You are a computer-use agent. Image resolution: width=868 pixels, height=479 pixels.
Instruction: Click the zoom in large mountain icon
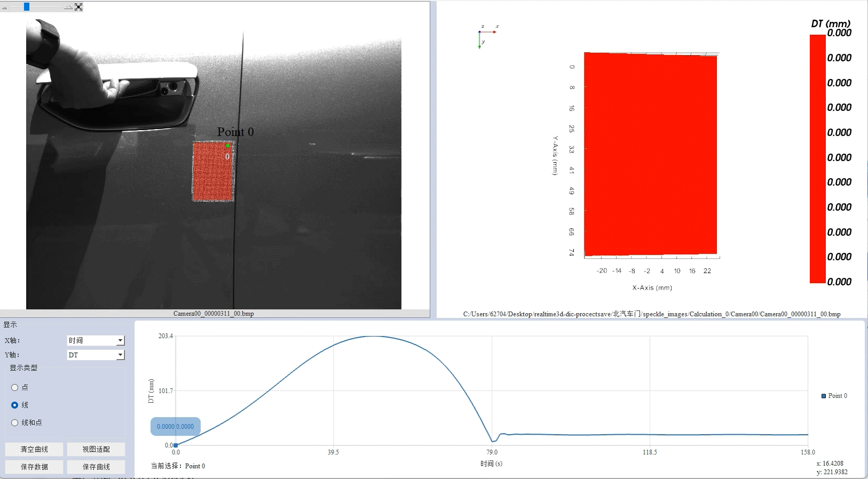coord(68,7)
